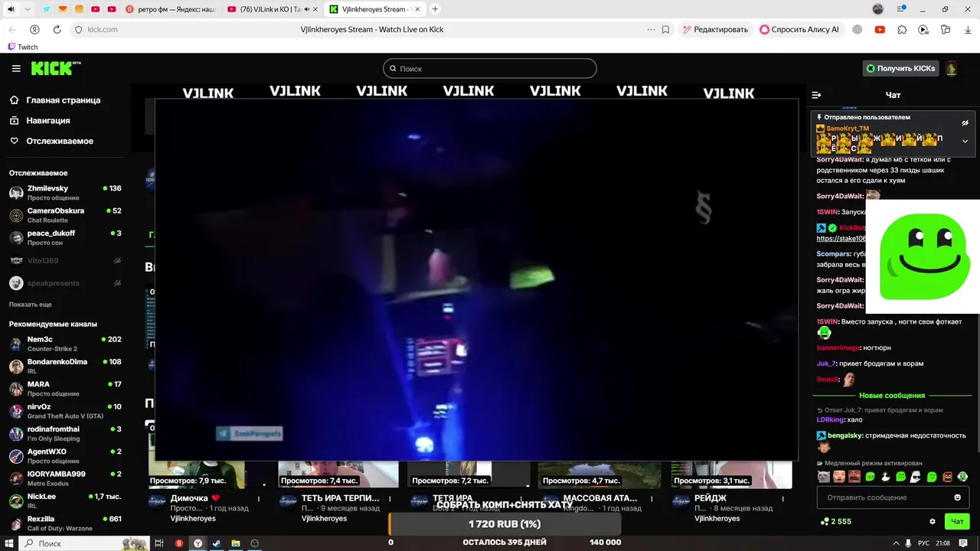This screenshot has height=551, width=980.
Task: Click Получить KICKs button
Action: click(x=900, y=68)
